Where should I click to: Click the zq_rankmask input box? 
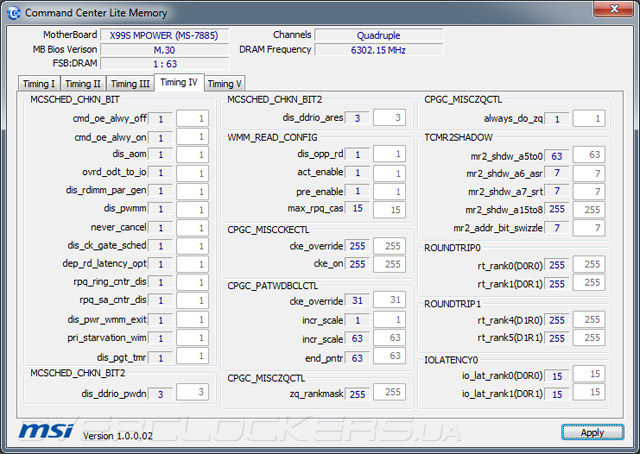(389, 392)
